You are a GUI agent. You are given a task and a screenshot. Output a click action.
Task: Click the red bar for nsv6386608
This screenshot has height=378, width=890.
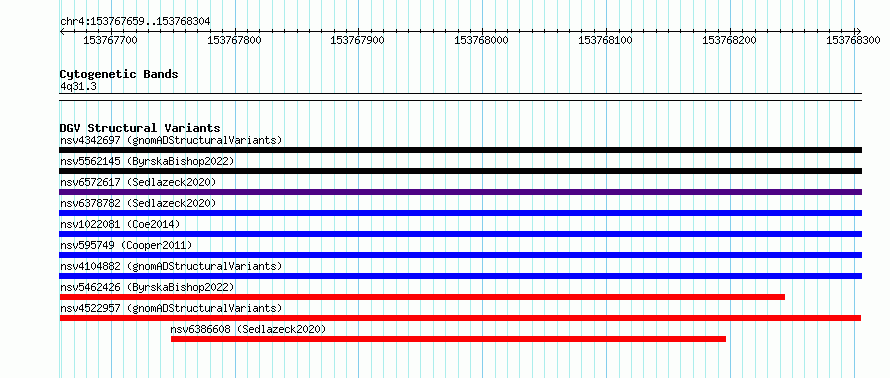(448, 339)
